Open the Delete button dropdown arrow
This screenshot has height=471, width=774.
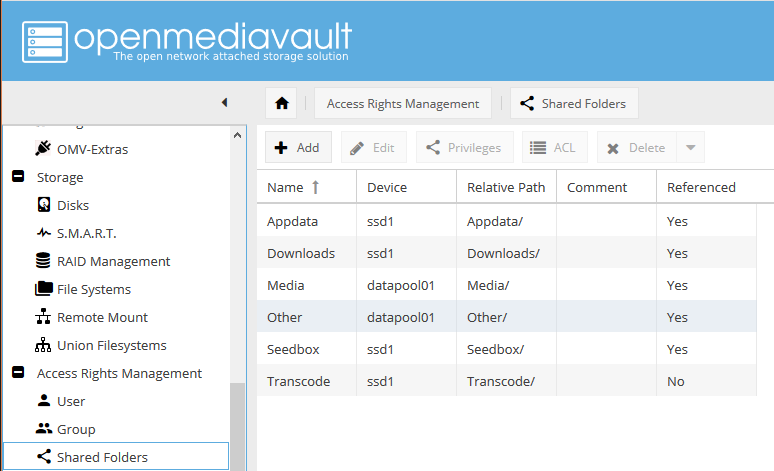click(690, 147)
